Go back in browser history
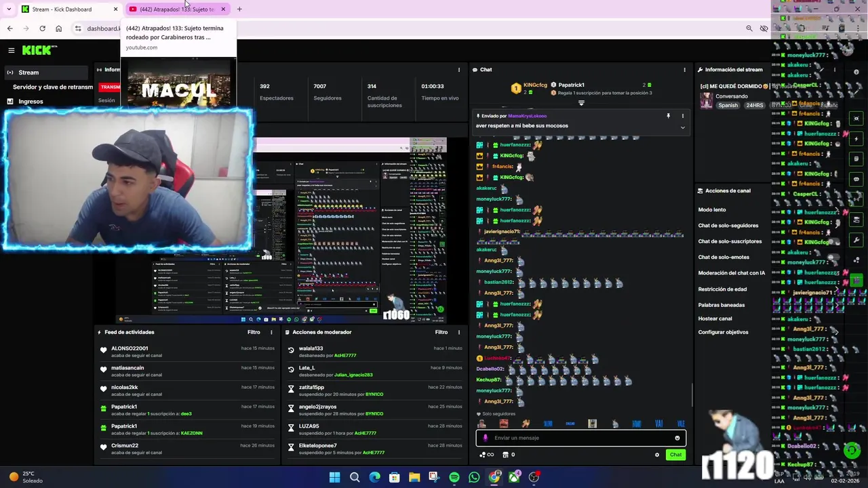This screenshot has width=868, height=488. (x=9, y=28)
